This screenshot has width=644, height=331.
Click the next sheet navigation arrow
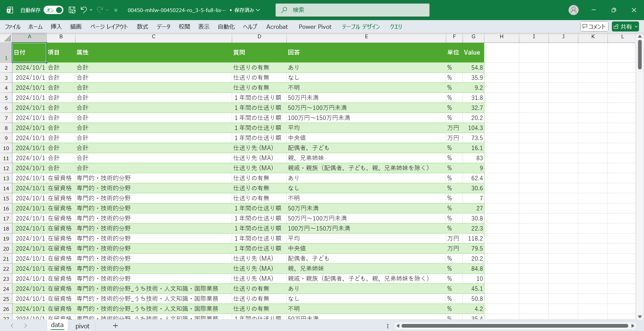25,326
